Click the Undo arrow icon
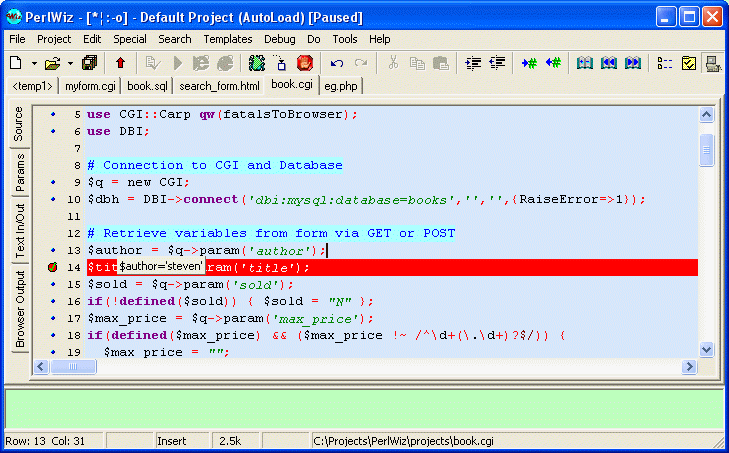 pyautogui.click(x=337, y=63)
